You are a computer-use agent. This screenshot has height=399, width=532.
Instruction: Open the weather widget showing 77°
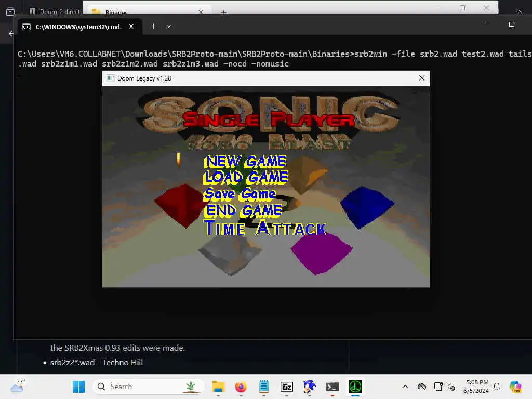[17, 386]
